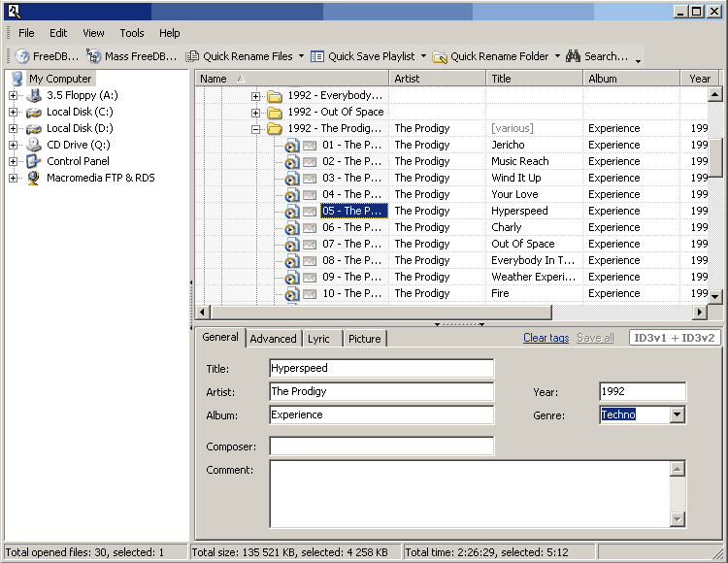Switch to the Advanced tab
The height and width of the screenshot is (563, 728).
pyautogui.click(x=273, y=339)
